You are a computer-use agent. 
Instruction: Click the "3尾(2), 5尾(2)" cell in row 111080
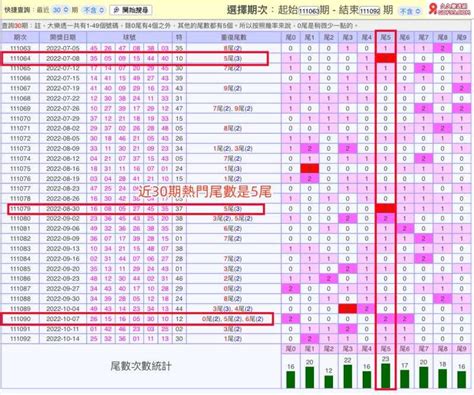point(233,219)
